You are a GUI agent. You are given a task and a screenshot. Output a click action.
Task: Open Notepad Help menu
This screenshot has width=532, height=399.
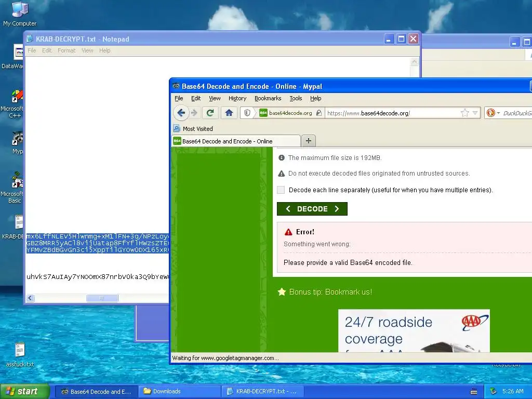pyautogui.click(x=105, y=50)
